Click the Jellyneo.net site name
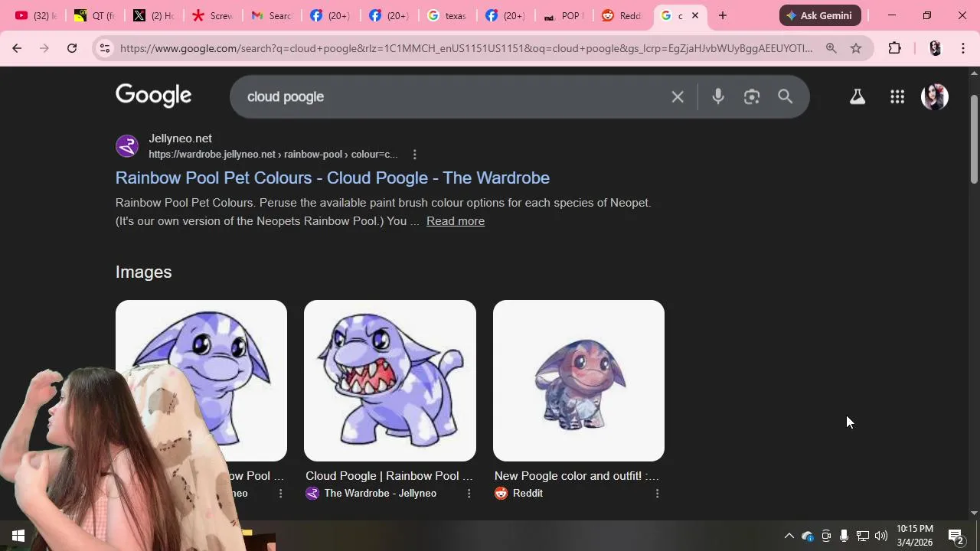980x551 pixels. click(180, 139)
